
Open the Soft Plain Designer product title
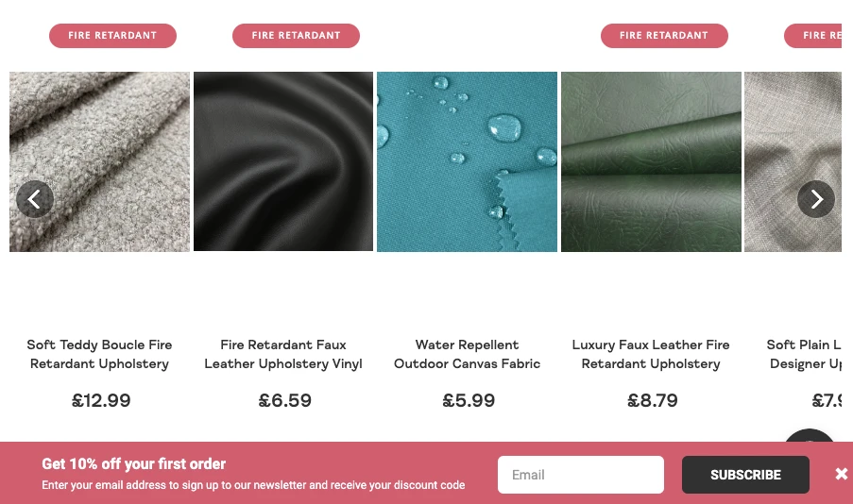(x=804, y=354)
